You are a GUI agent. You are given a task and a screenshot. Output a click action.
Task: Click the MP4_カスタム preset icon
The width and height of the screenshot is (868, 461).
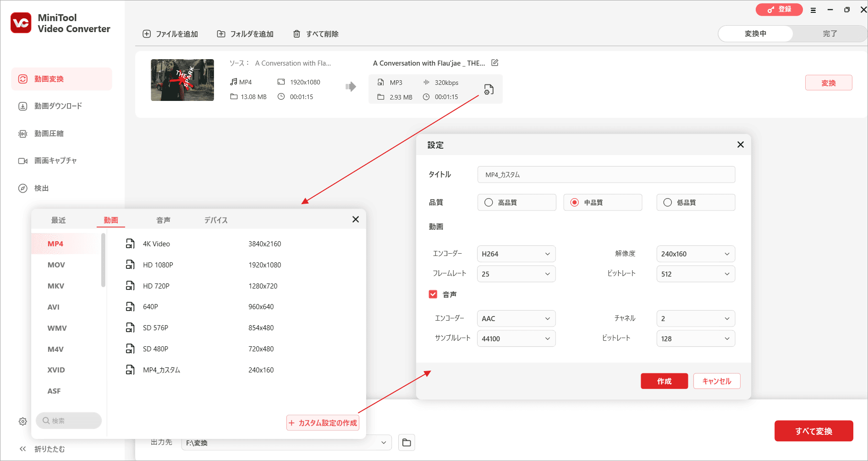pos(130,370)
